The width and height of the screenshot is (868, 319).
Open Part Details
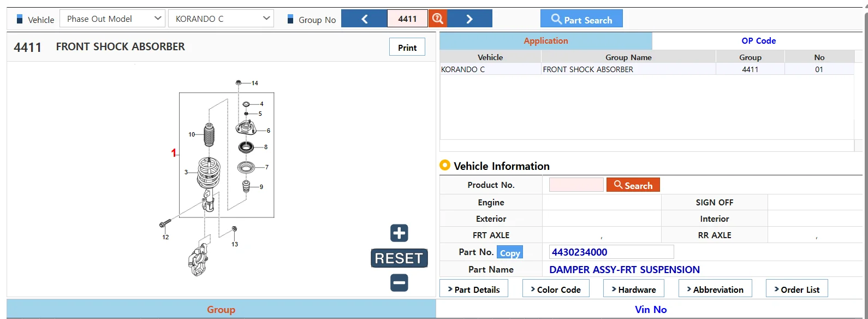[x=474, y=289]
